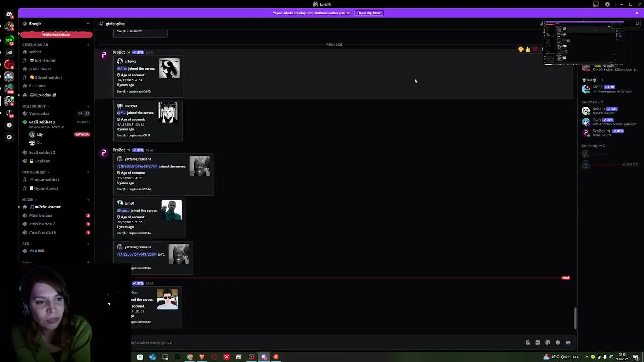Screen dimensions: 644x362
Task: Open the sticker picker icon
Action: [x=548, y=343]
